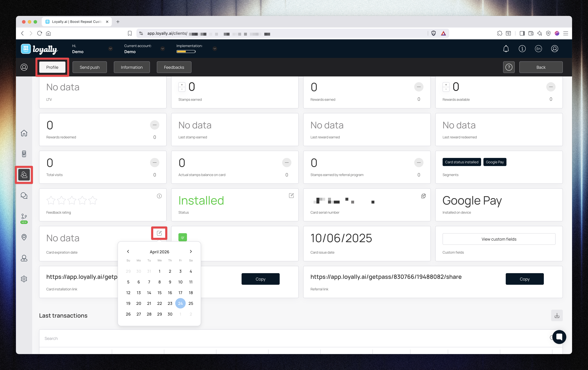Open the chat support bubble
This screenshot has height=370, width=588.
(559, 337)
